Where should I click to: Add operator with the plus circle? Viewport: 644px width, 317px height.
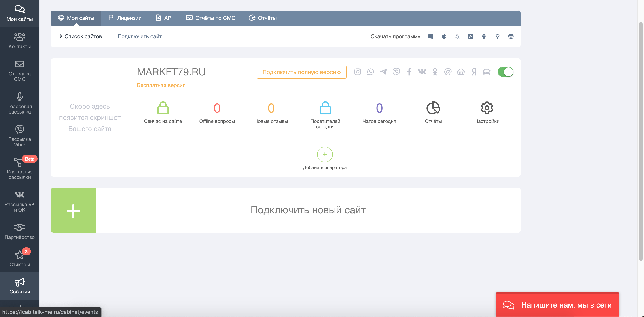(x=324, y=154)
